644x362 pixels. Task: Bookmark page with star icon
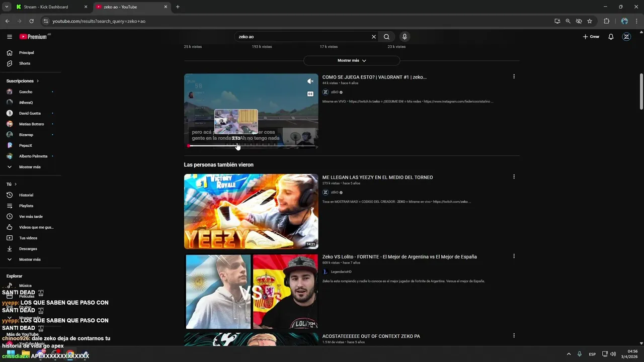click(x=590, y=21)
